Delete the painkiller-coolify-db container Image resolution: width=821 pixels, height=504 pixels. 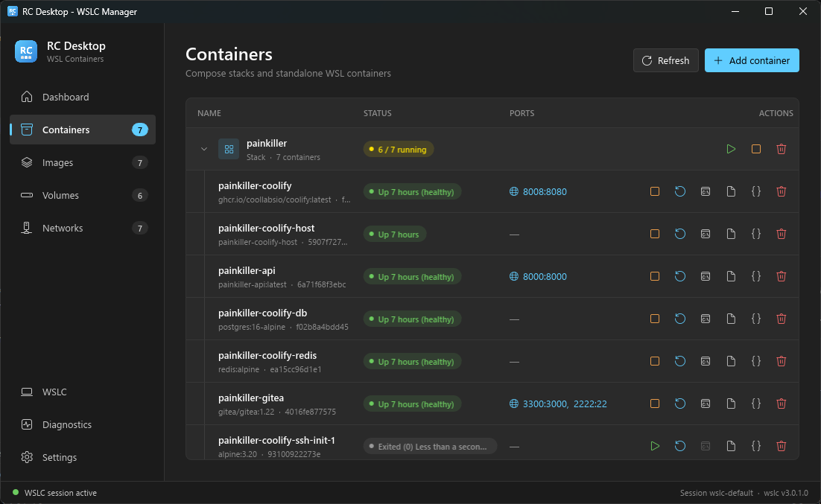[x=782, y=319]
